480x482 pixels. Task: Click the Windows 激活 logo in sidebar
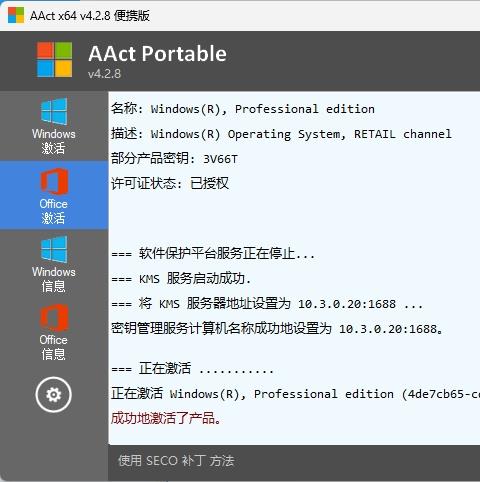pyautogui.click(x=54, y=126)
